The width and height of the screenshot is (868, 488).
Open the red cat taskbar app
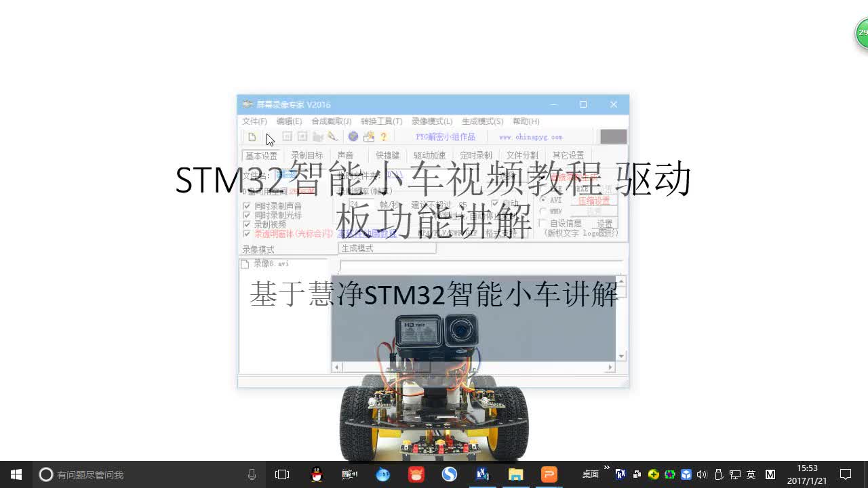416,474
